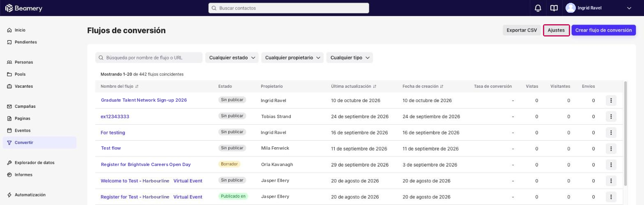Open row menu for Register for Test flow
This screenshot has height=205, width=644.
point(611,197)
